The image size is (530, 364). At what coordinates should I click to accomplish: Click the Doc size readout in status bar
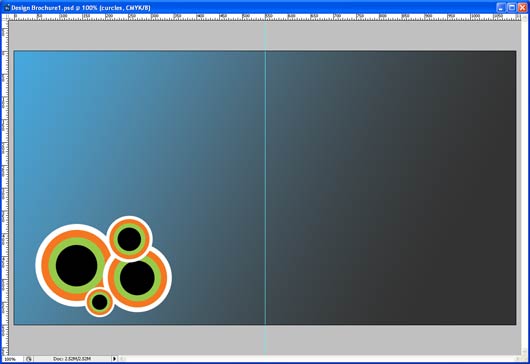click(72, 359)
